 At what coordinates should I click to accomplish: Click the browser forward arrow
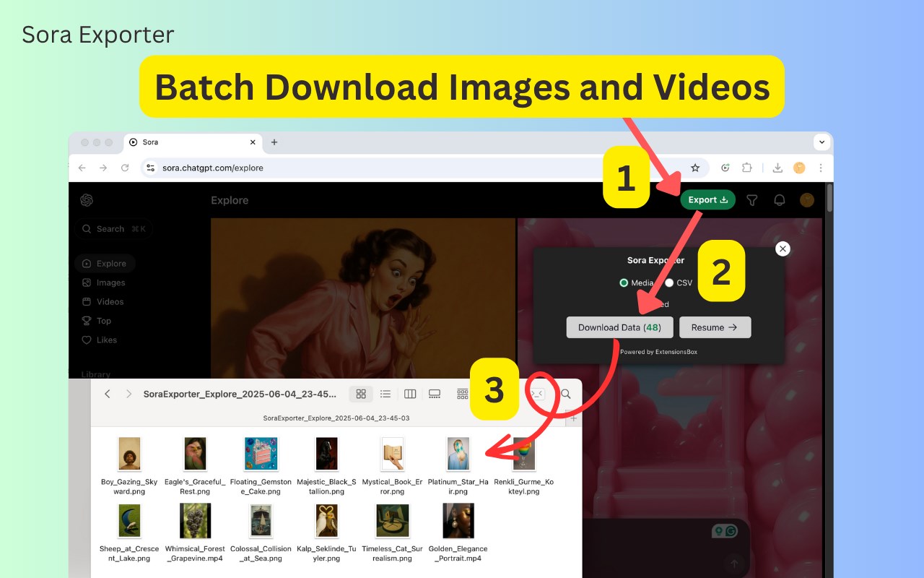[x=103, y=168]
